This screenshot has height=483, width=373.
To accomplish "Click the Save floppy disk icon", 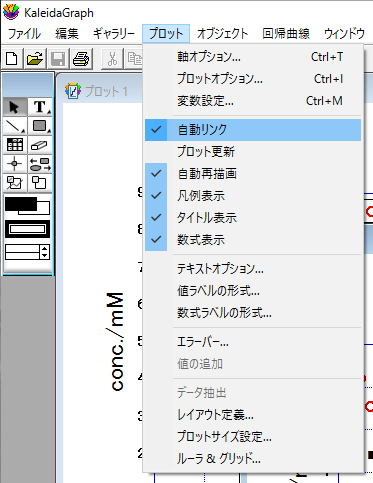I will point(58,59).
